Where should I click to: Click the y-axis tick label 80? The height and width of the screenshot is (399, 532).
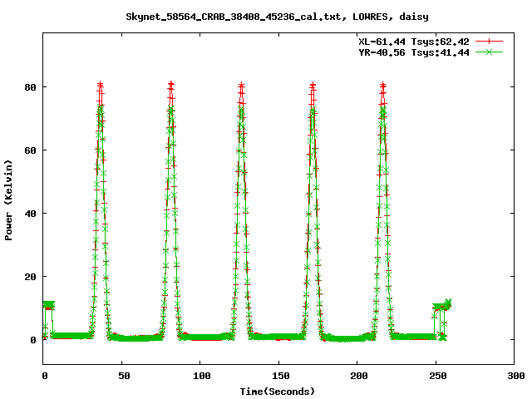29,87
